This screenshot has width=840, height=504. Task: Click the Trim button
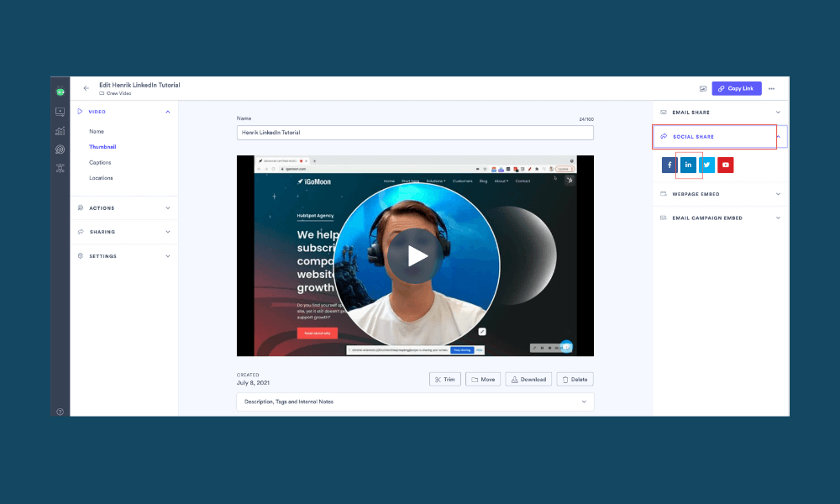click(444, 379)
